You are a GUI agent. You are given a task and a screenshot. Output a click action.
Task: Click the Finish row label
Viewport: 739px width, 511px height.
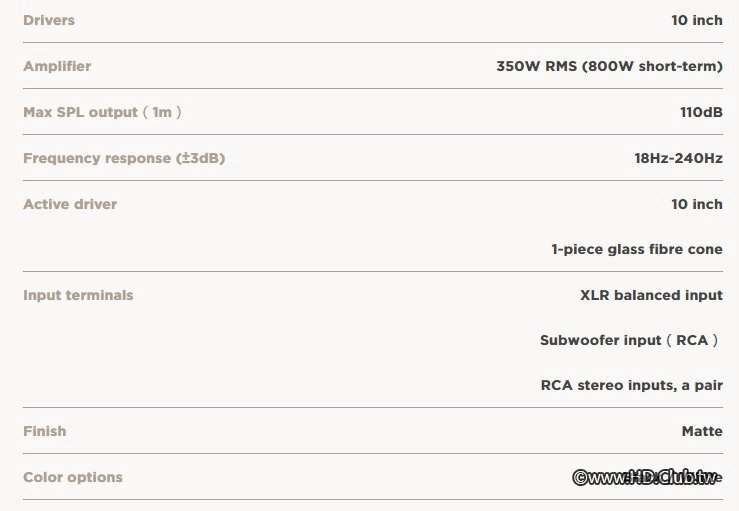(45, 431)
